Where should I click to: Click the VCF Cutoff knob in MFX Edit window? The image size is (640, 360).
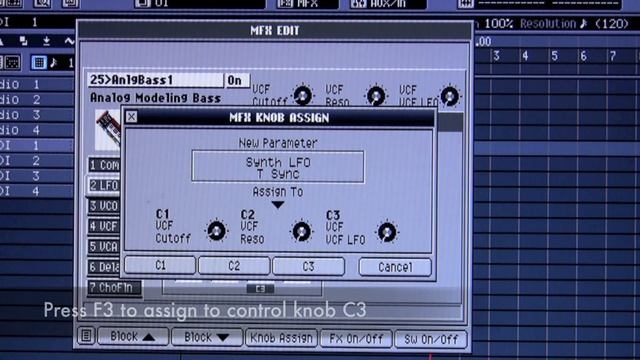point(302,96)
